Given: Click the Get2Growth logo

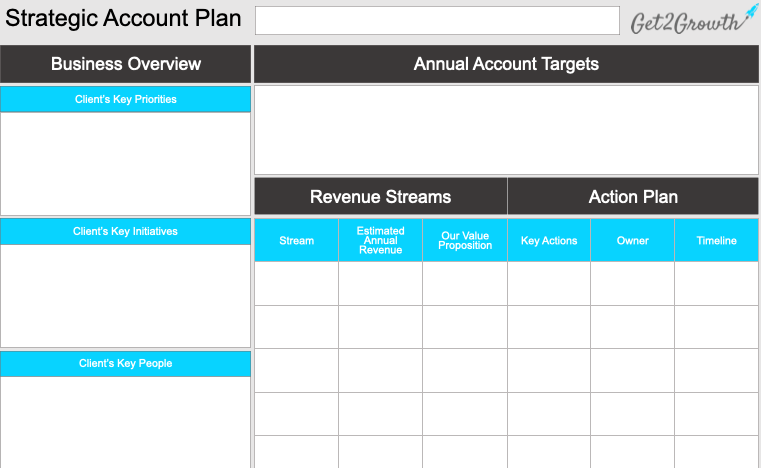Looking at the screenshot, I should click(694, 19).
